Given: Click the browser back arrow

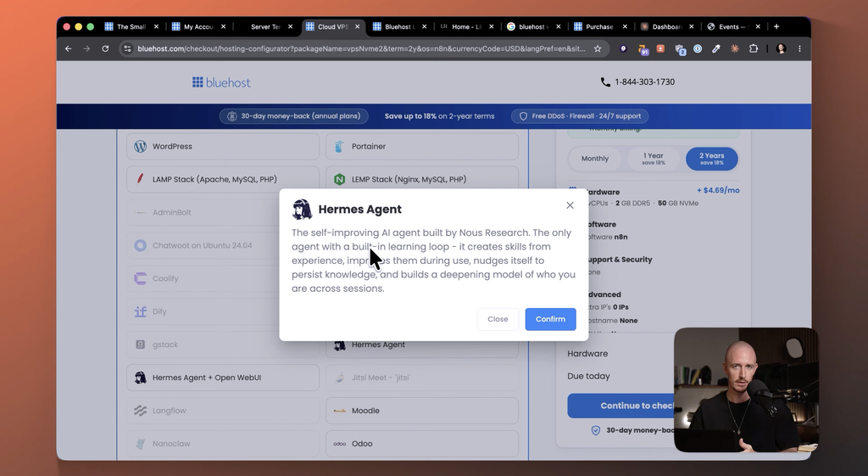Looking at the screenshot, I should pos(68,48).
